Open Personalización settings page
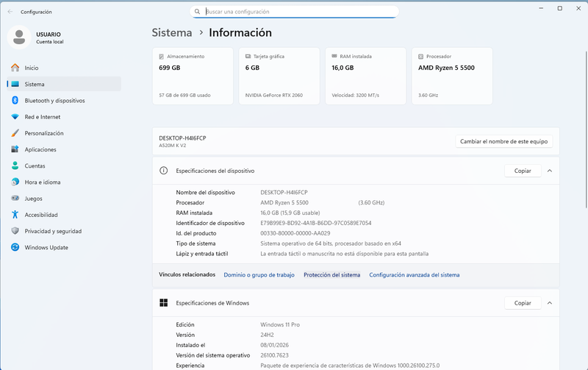588x370 pixels. click(64, 133)
